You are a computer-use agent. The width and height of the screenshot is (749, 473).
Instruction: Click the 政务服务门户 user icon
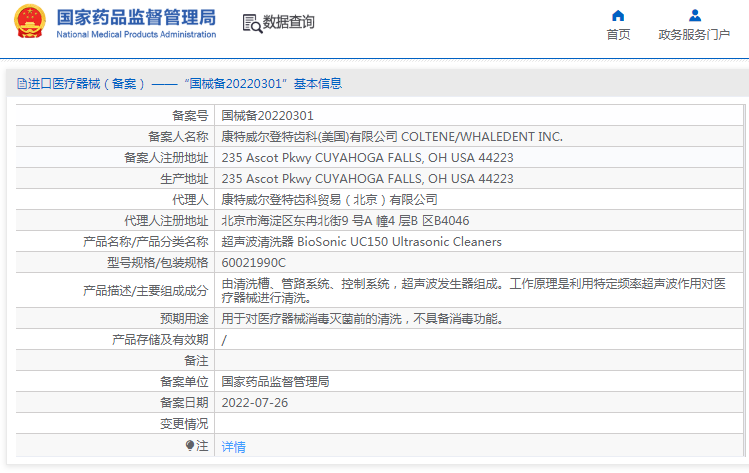click(x=695, y=16)
